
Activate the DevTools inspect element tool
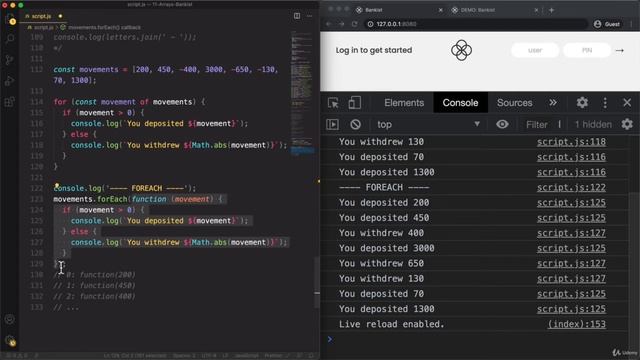tap(333, 103)
